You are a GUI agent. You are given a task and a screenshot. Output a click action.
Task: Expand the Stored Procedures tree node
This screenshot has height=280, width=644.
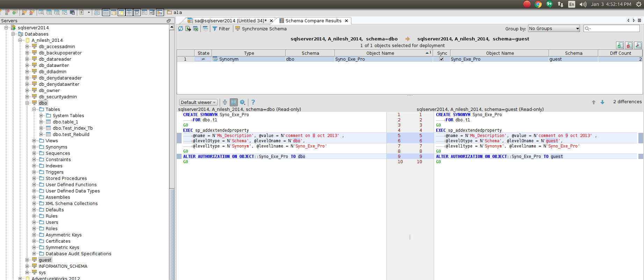point(34,179)
